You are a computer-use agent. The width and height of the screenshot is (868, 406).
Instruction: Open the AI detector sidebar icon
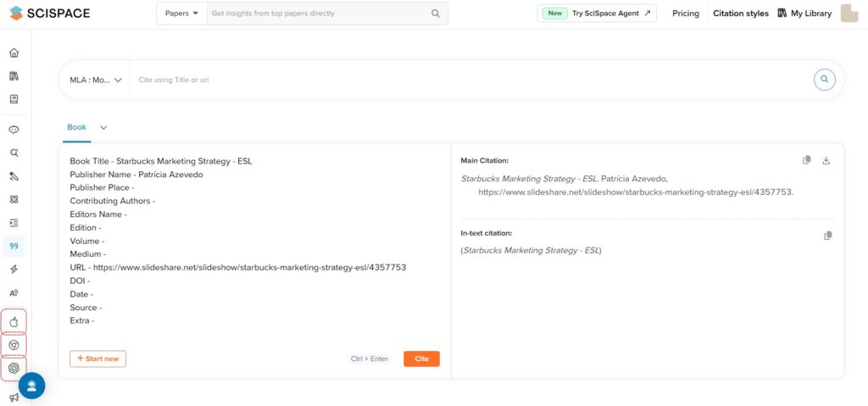(x=14, y=293)
